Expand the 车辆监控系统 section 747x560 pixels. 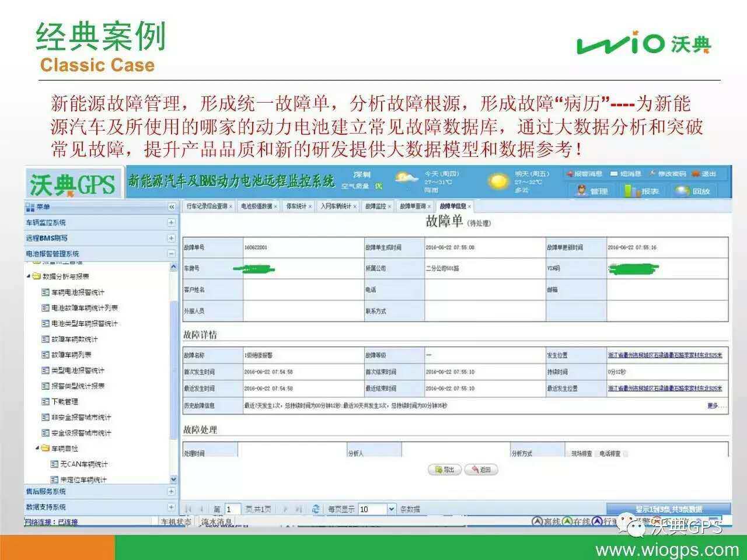[x=172, y=223]
